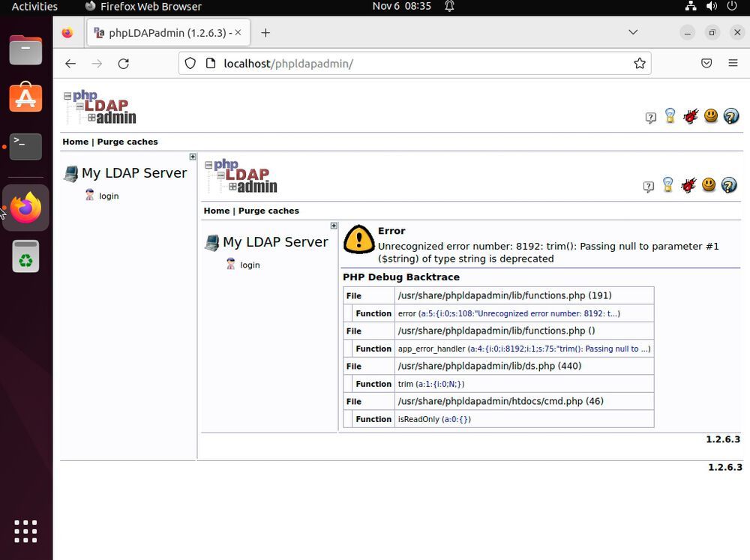Toggle the shield tracking protection in address bar

click(190, 64)
